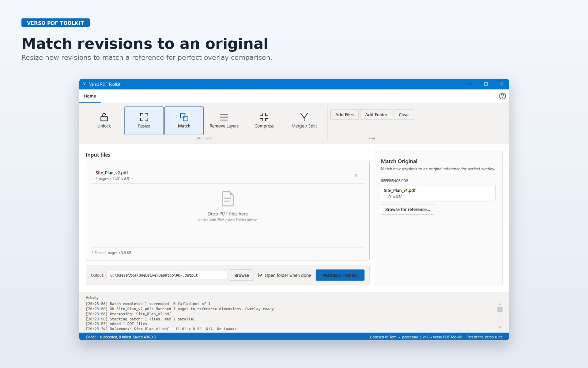This screenshot has height=368, width=588.
Task: Click '1 files • 1 pages • 3.9 KB' summary
Action: (x=111, y=253)
